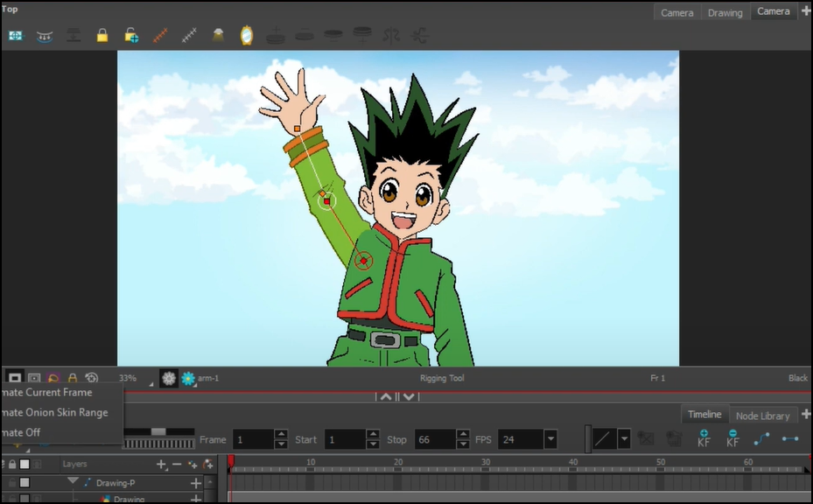Screen dimensions: 813x504
Task: Click the red playhead marker at frame 1
Action: pos(231,460)
